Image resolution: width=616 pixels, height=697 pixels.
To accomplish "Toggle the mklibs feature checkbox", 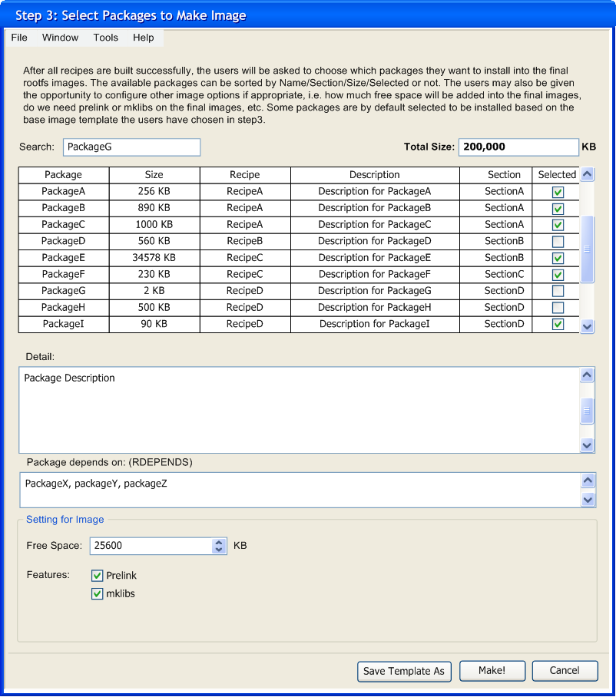I will [x=98, y=593].
